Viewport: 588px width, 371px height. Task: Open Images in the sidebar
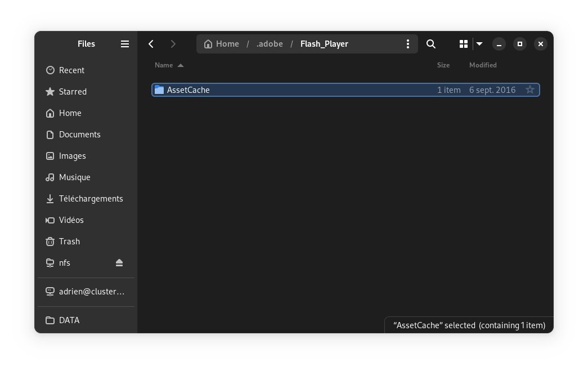click(x=86, y=156)
